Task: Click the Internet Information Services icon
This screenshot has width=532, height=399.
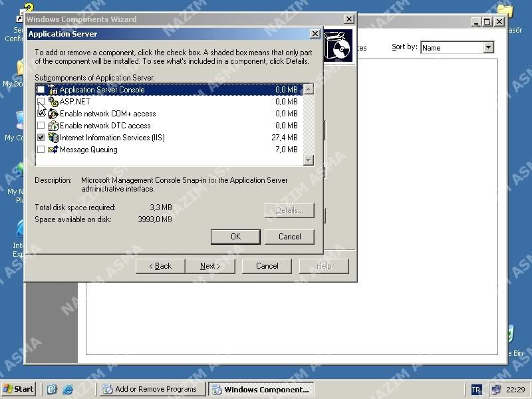Action: 53,138
